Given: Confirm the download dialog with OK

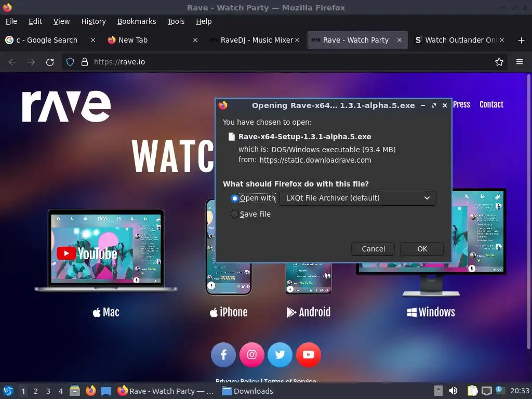Looking at the screenshot, I should tap(422, 249).
